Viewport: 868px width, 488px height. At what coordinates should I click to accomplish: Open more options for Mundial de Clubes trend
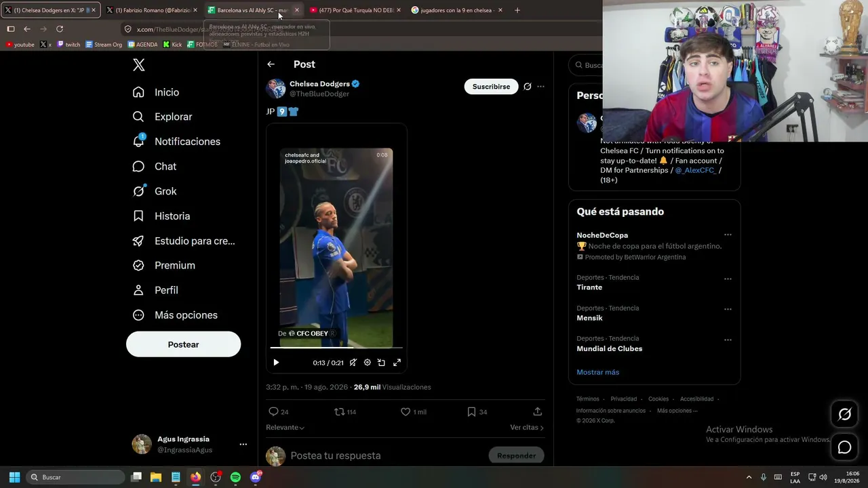(x=728, y=340)
